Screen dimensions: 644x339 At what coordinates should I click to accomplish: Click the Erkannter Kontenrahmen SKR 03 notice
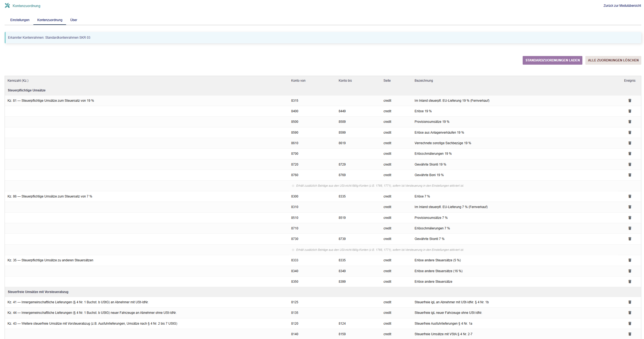pyautogui.click(x=323, y=38)
